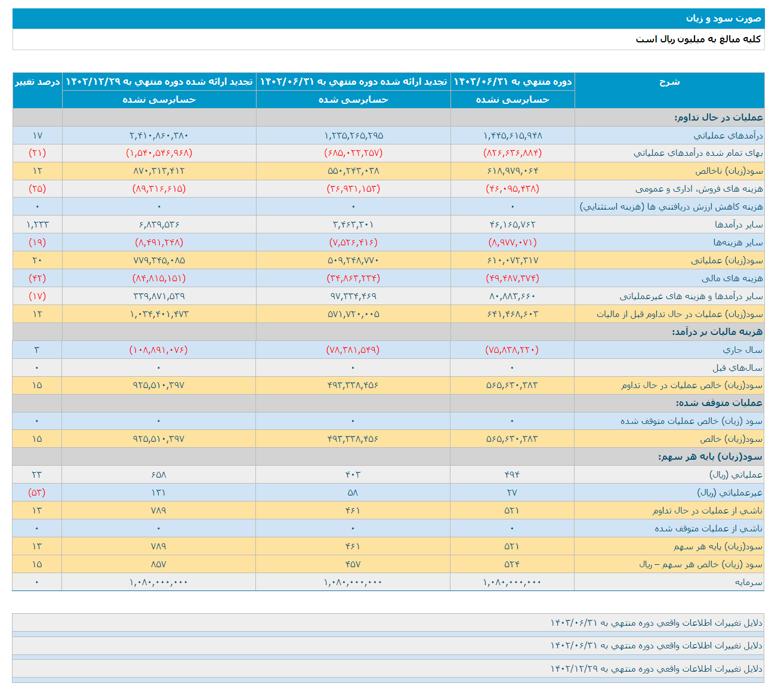Click header 'دوره منتهي به ۱۴۰۳/۰۶/۳۱'

(513, 82)
